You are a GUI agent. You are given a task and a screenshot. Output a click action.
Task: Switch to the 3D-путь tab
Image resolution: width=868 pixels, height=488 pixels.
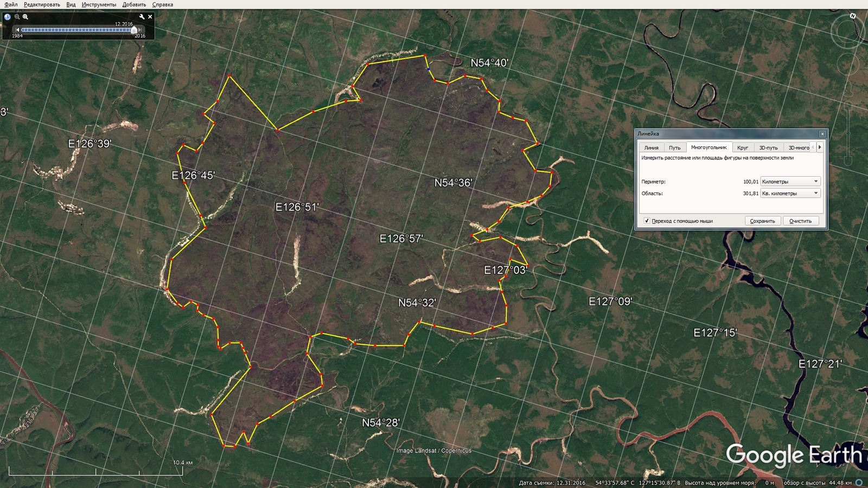(768, 147)
